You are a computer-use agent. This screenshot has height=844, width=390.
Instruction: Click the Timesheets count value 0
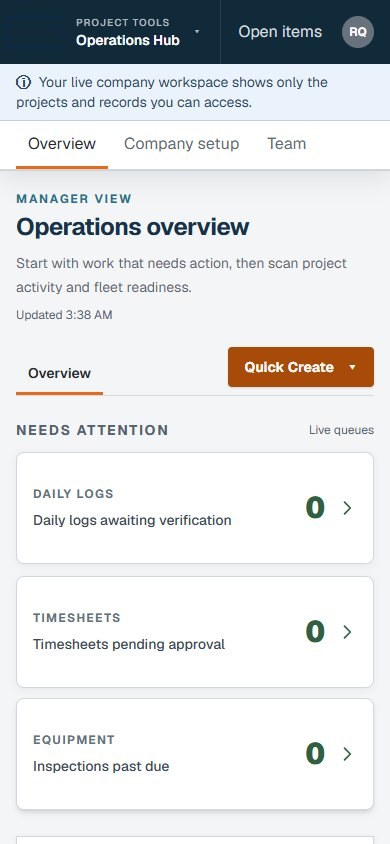coord(315,631)
